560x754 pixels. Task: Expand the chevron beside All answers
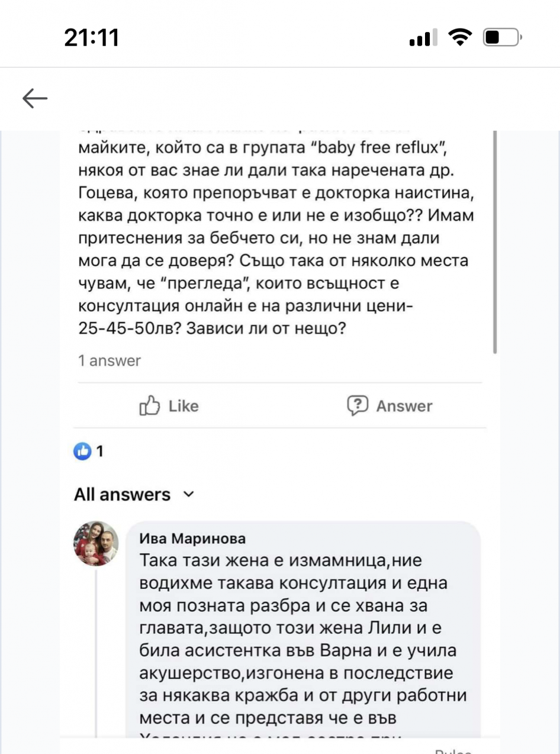189,494
